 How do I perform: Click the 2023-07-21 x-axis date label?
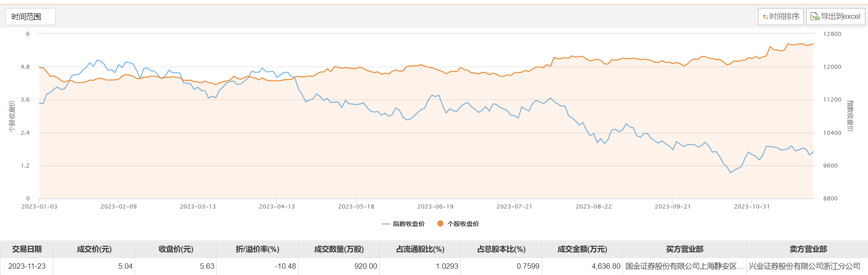514,207
